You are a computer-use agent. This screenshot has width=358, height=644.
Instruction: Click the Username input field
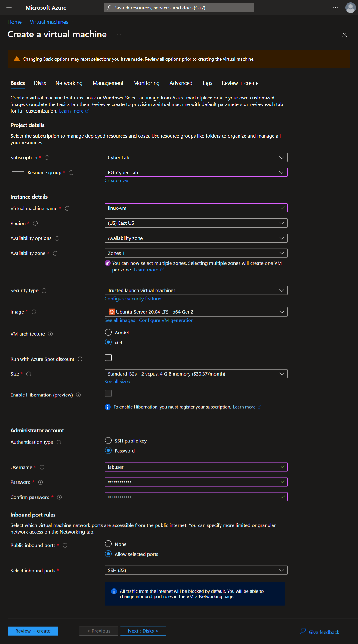196,467
